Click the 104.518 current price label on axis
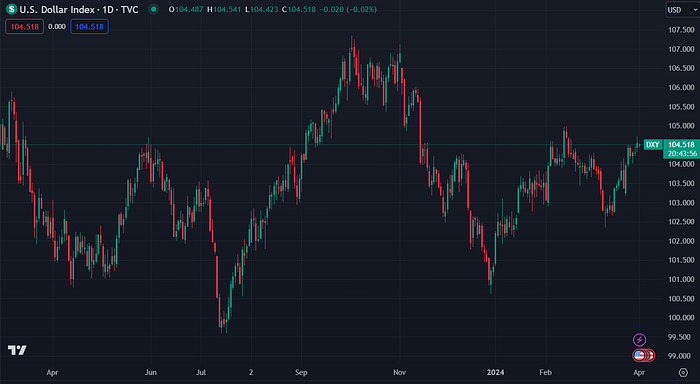Viewport: 700px width, 384px height. point(681,145)
